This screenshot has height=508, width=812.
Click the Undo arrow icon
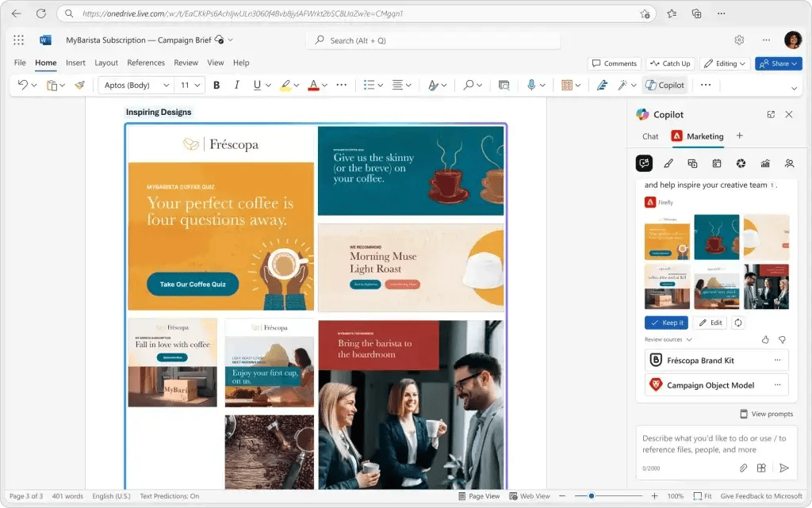click(22, 85)
